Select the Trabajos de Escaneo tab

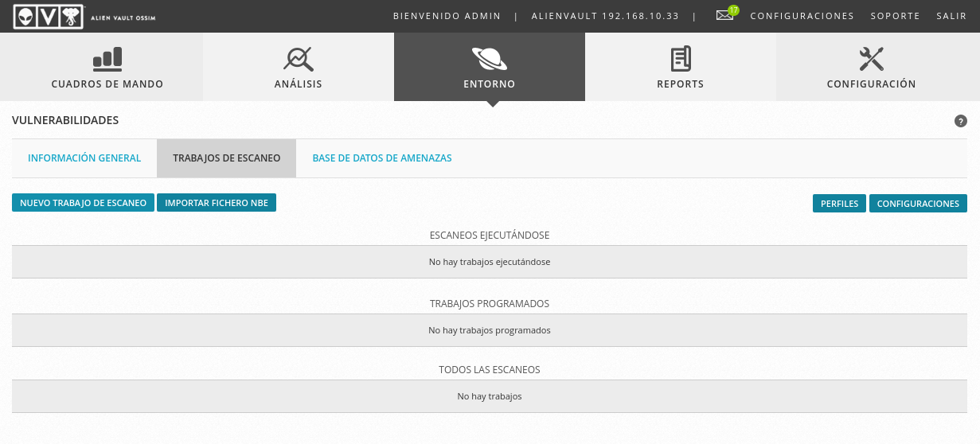click(x=226, y=158)
